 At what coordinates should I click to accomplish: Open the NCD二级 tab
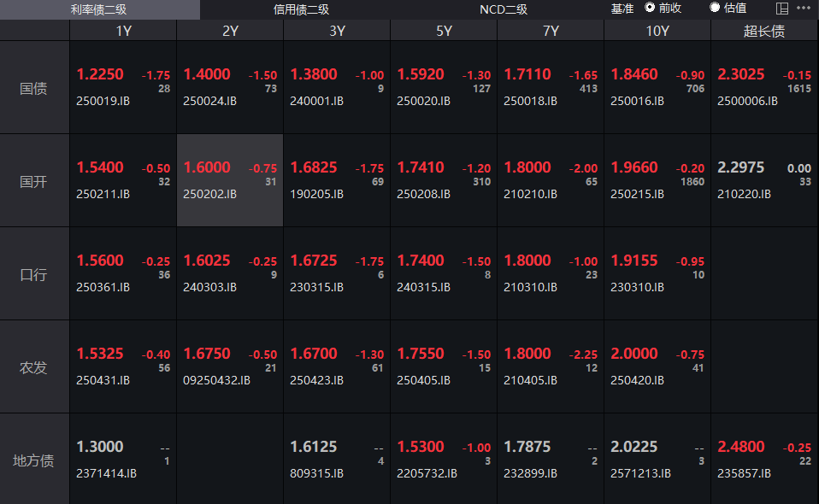pos(503,9)
